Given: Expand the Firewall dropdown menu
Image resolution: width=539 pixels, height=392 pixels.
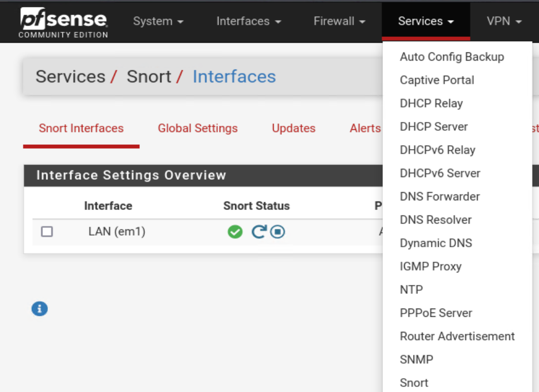Looking at the screenshot, I should pos(339,21).
